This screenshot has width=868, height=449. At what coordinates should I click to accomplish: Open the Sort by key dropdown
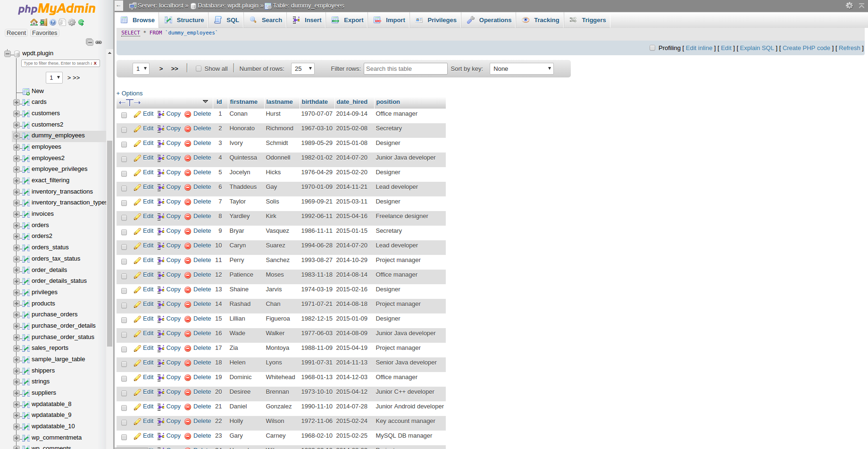click(x=521, y=68)
